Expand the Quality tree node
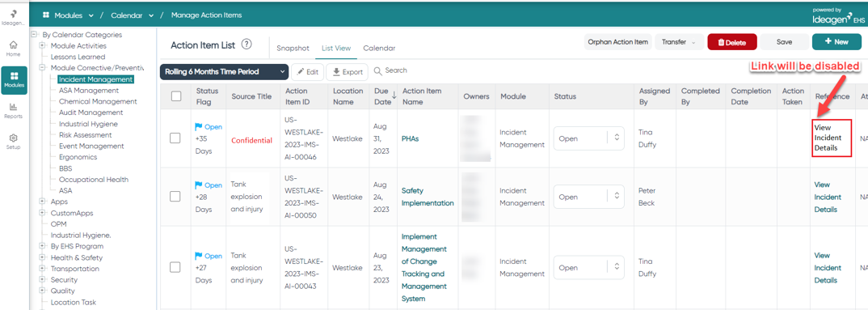Image resolution: width=868 pixels, height=310 pixels. pos(42,291)
